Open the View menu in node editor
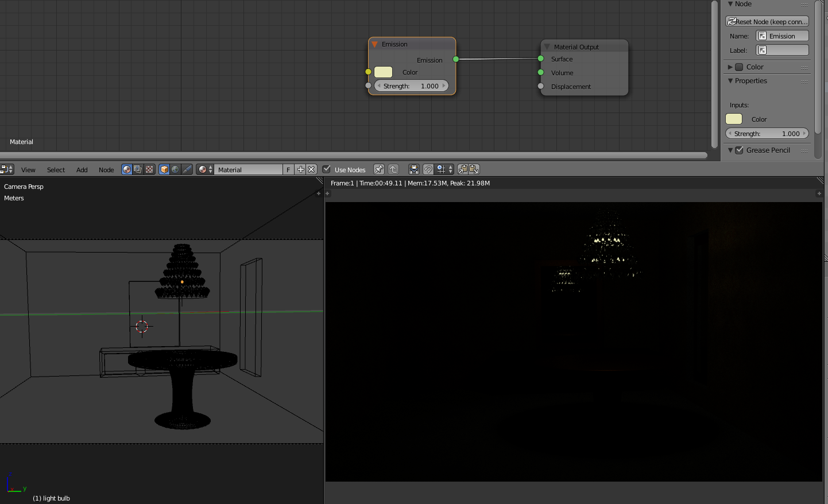Image resolution: width=828 pixels, height=504 pixels. click(x=28, y=170)
